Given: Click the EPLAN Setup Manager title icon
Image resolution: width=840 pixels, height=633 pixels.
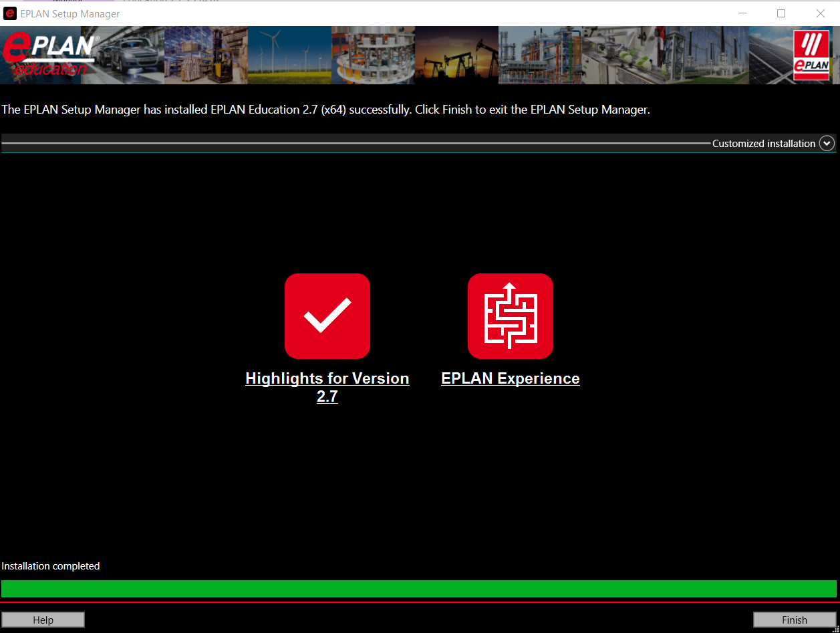Looking at the screenshot, I should [x=10, y=13].
